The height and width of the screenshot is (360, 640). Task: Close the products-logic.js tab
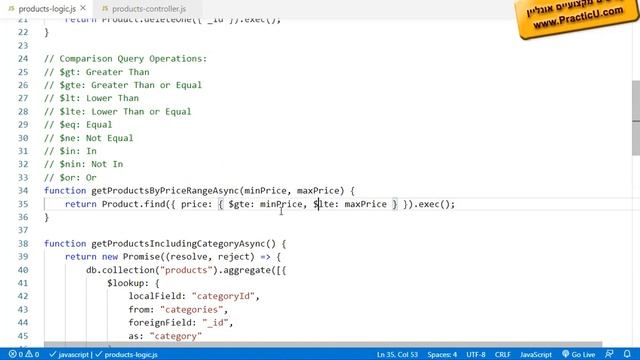[83, 8]
